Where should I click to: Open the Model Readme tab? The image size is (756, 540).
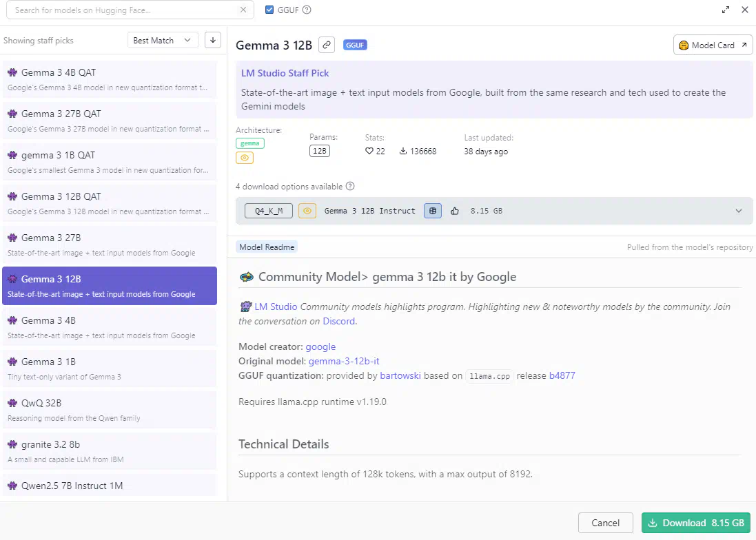click(x=267, y=247)
